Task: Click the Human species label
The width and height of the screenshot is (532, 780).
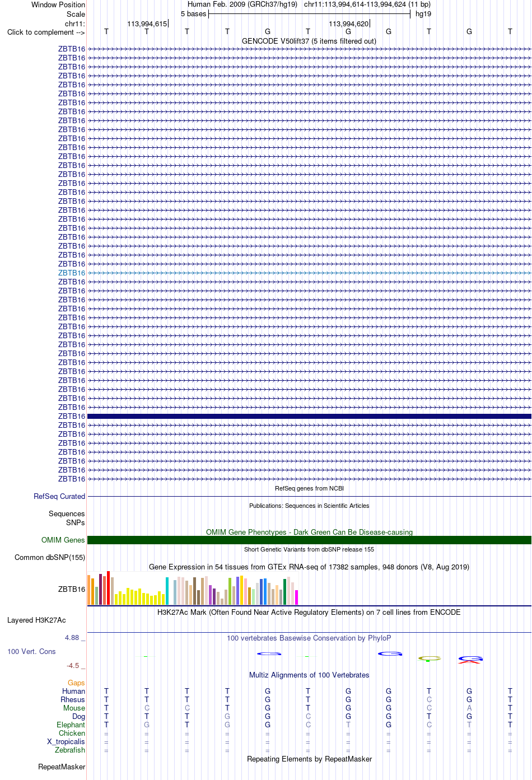Action: [x=73, y=691]
